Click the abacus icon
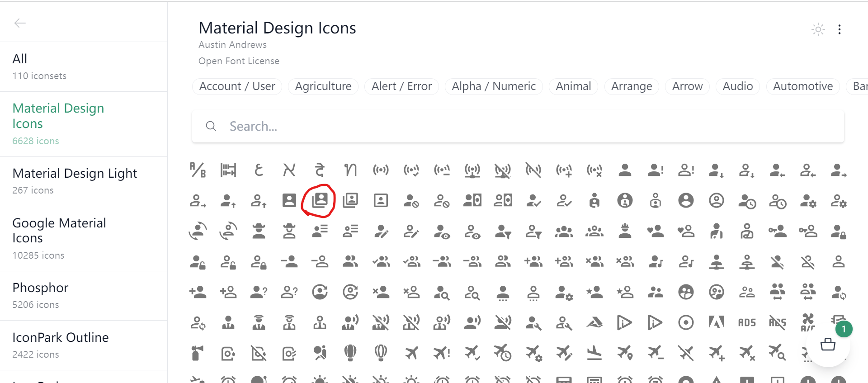The width and height of the screenshot is (868, 383). (228, 170)
